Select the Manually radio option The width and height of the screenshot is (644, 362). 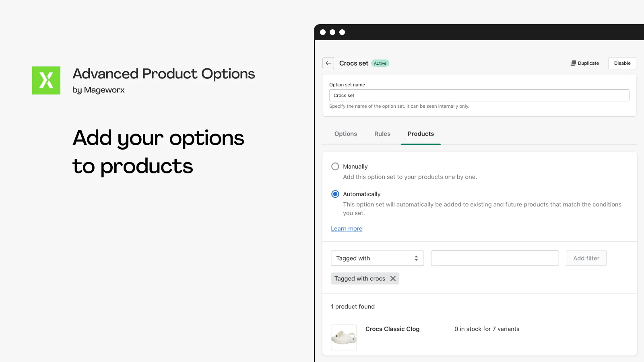click(335, 167)
